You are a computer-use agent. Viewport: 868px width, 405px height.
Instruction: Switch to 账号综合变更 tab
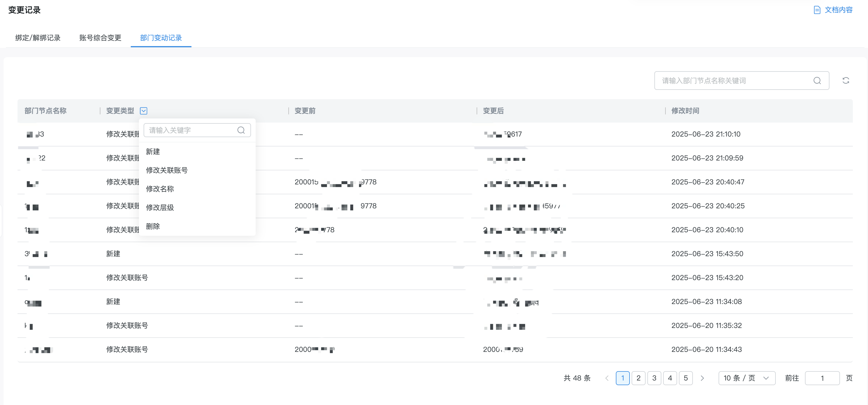[100, 38]
